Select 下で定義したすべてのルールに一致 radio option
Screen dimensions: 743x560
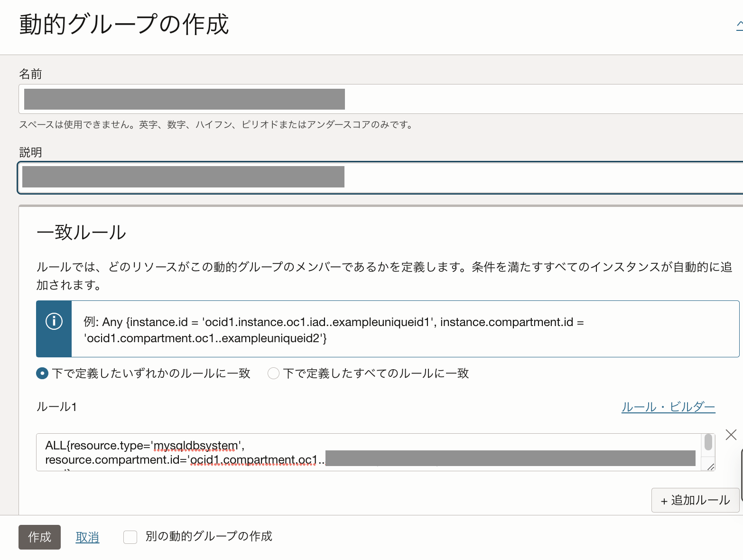pos(273,373)
